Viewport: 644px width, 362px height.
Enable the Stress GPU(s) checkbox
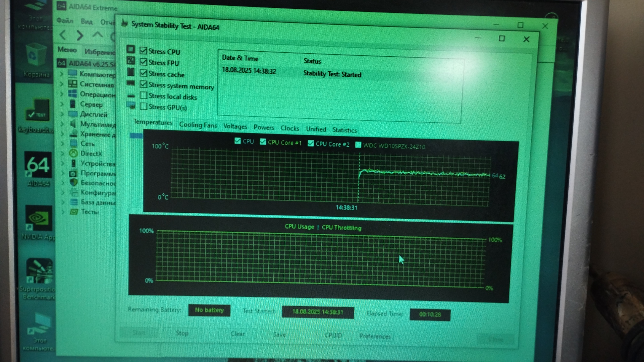[x=144, y=107]
